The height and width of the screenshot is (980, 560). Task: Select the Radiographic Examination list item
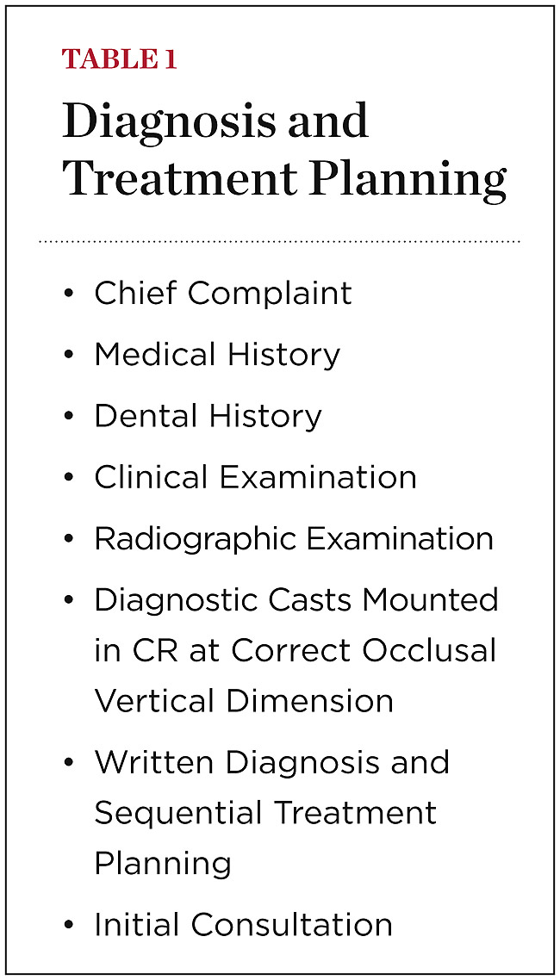tap(294, 538)
